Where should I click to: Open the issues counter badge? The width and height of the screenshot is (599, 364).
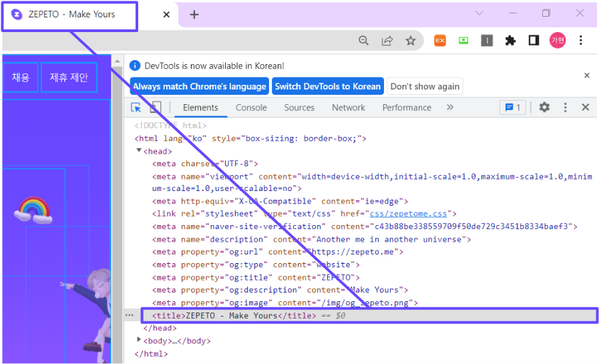(513, 108)
